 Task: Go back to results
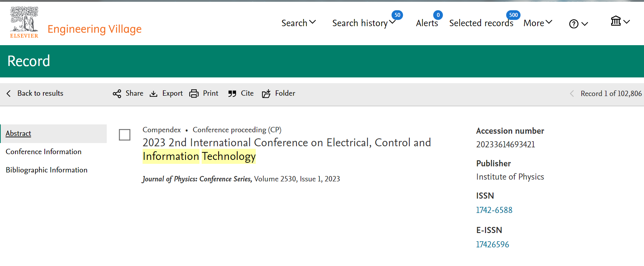pos(35,93)
